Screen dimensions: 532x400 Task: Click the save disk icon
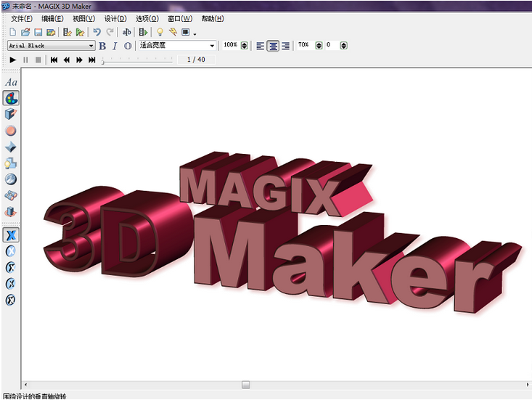[38, 33]
